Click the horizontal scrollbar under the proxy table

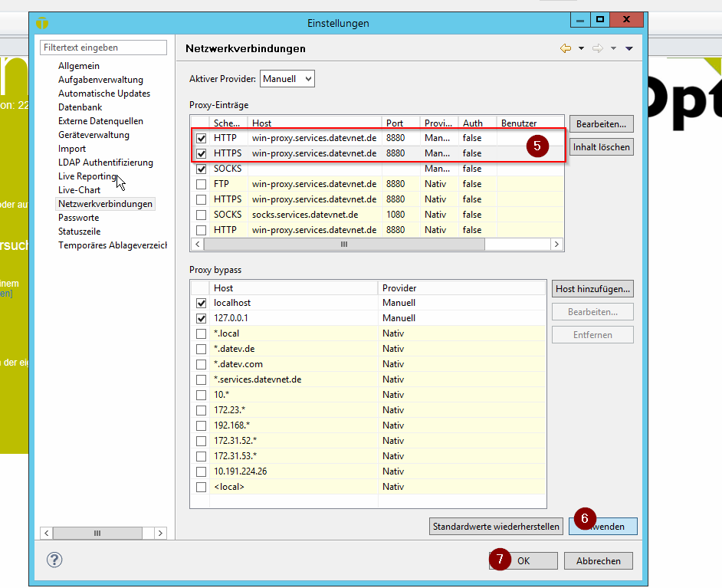(x=345, y=243)
